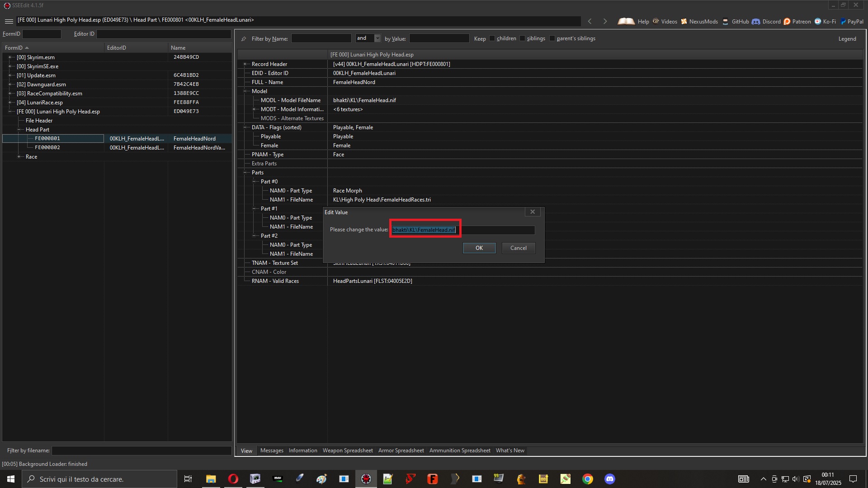
Task: Go back with the left navigation arrow
Action: (590, 21)
